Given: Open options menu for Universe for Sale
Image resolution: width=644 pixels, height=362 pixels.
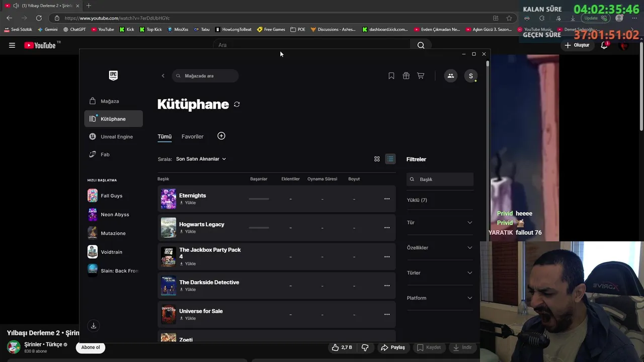Looking at the screenshot, I should 387,314.
